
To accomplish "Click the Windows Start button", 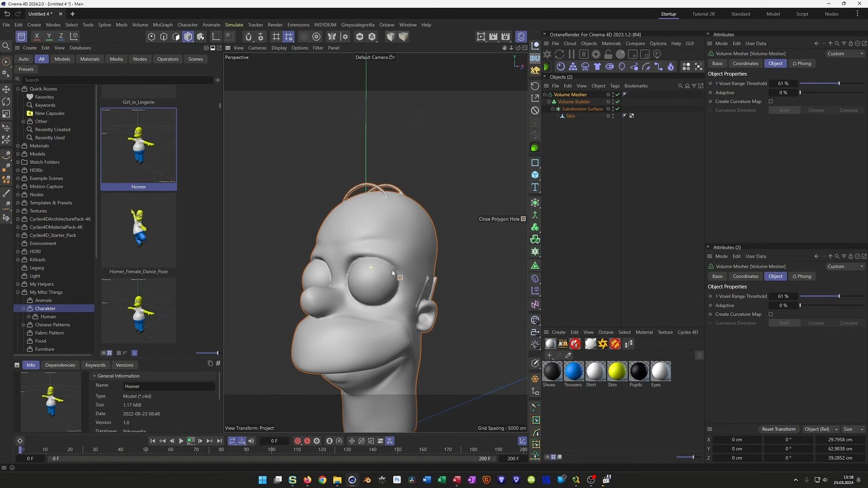I will tap(262, 479).
